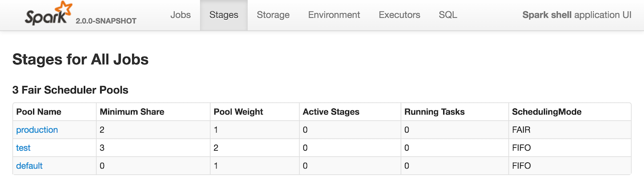
Task: Open the Environment tab
Action: click(334, 15)
